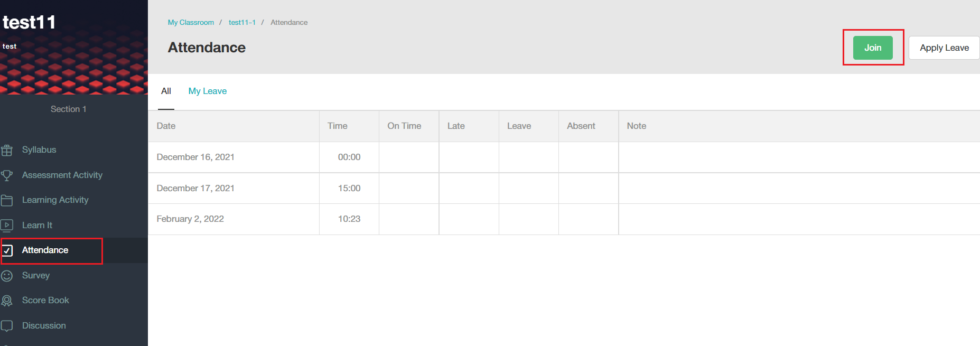Select the All tab
Image resolution: width=980 pixels, height=346 pixels.
[x=166, y=91]
